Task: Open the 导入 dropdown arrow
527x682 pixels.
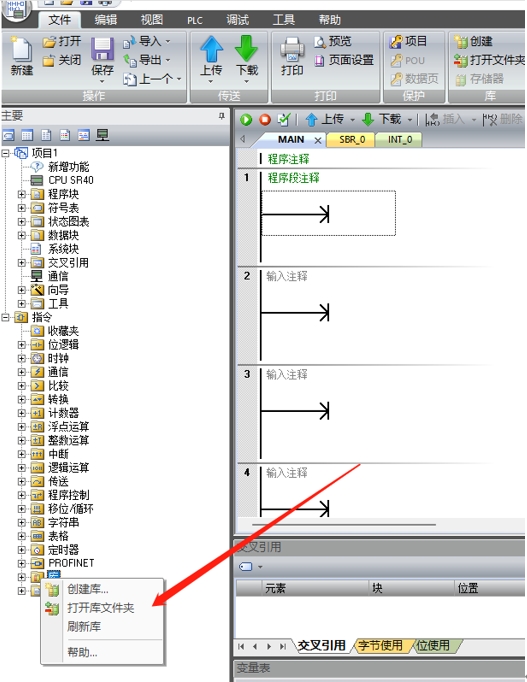Action: [x=168, y=42]
